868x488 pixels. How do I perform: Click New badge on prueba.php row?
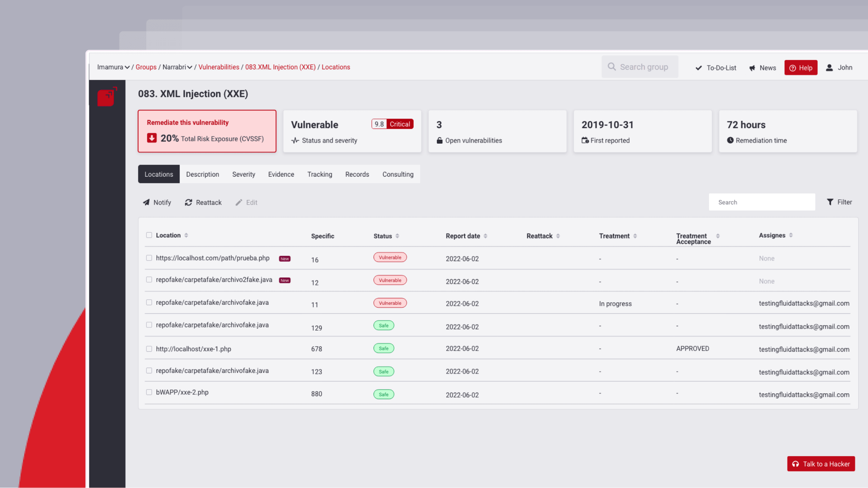285,259
